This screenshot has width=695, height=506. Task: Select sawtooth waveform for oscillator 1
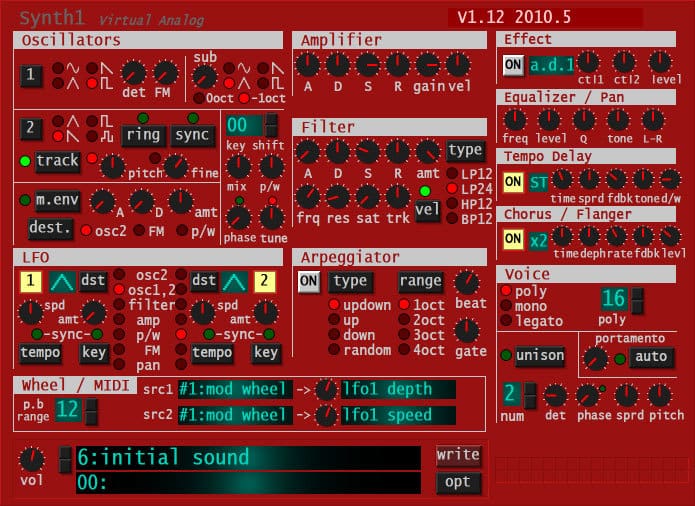point(93,67)
